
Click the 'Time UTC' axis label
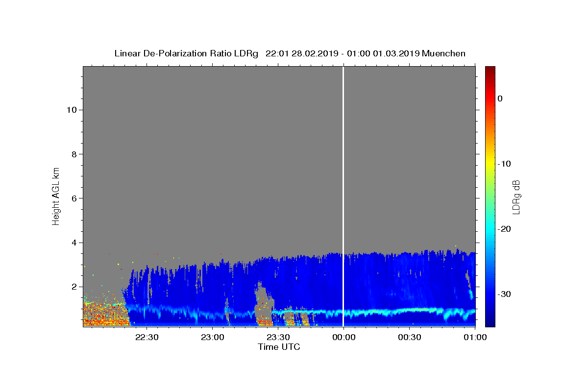click(x=279, y=347)
